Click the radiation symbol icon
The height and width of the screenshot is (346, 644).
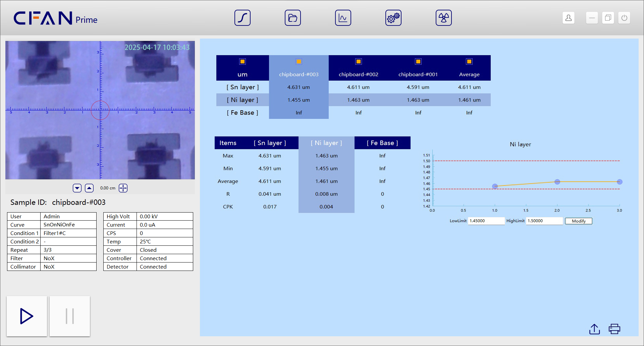tap(443, 18)
